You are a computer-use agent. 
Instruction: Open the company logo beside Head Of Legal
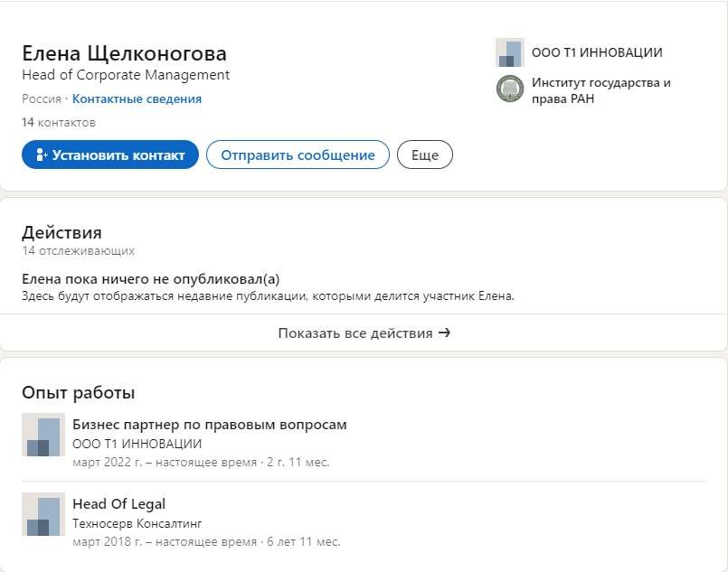43,514
